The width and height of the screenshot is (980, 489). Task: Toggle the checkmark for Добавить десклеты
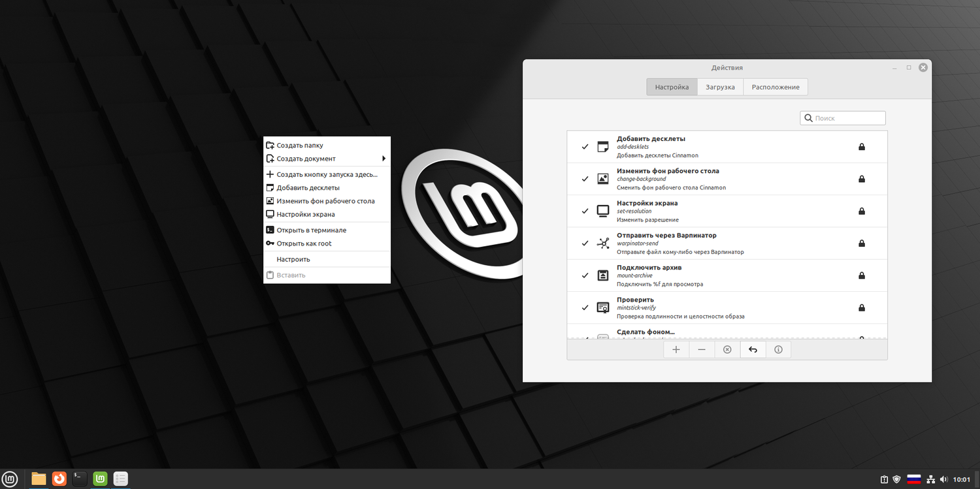(x=585, y=147)
